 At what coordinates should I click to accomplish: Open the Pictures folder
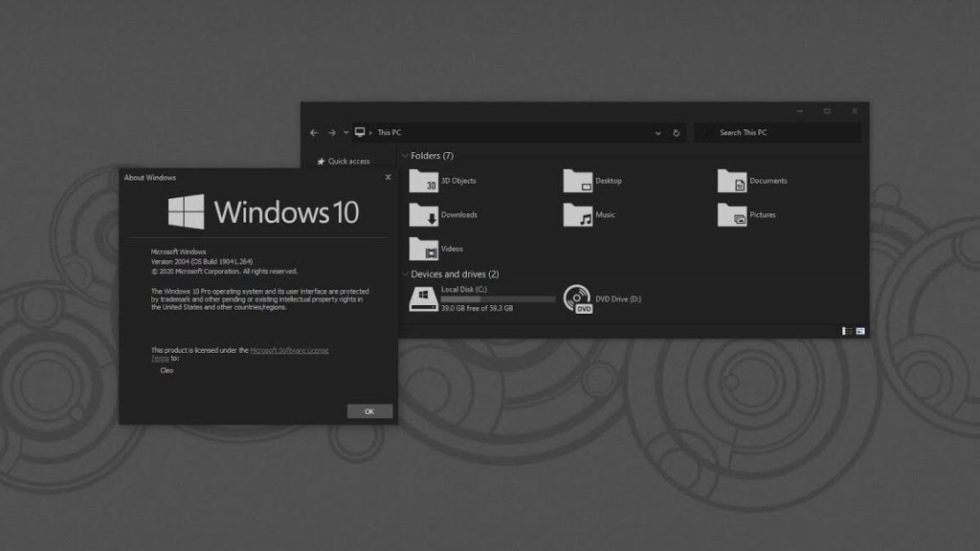point(732,215)
